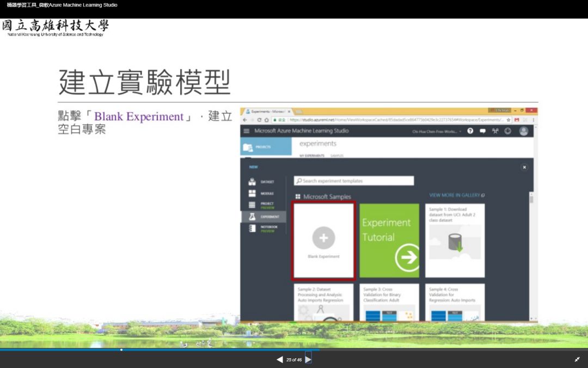Viewport: 588px width, 368px height.
Task: Open Sample 4 Cross Validation for Regression tile
Action: pos(455,302)
